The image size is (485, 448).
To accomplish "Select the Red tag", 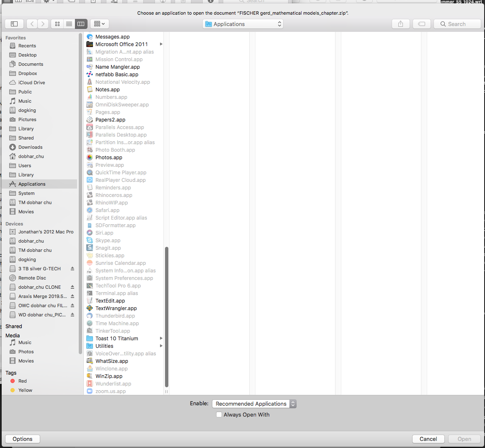I will pos(23,381).
